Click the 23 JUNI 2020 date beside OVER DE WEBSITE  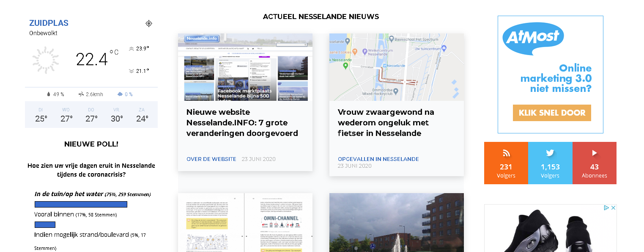click(x=259, y=159)
